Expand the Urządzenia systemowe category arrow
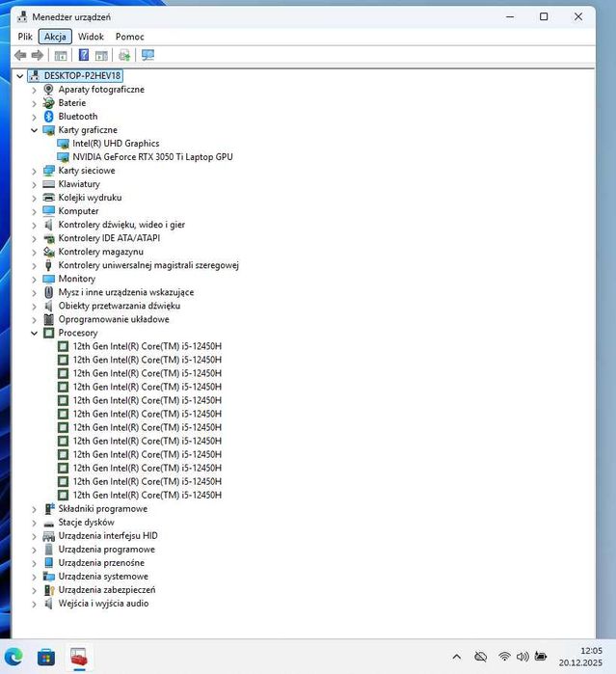The image size is (616, 674). (x=34, y=577)
